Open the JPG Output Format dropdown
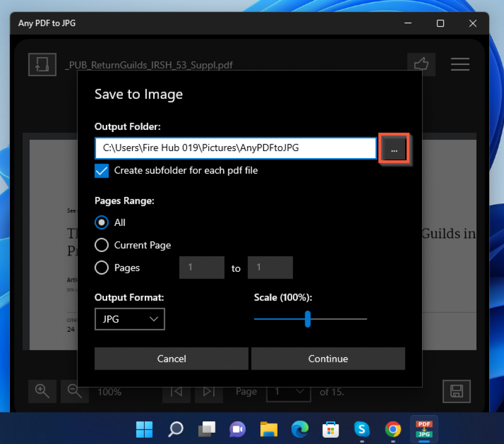The image size is (504, 444). [x=130, y=319]
